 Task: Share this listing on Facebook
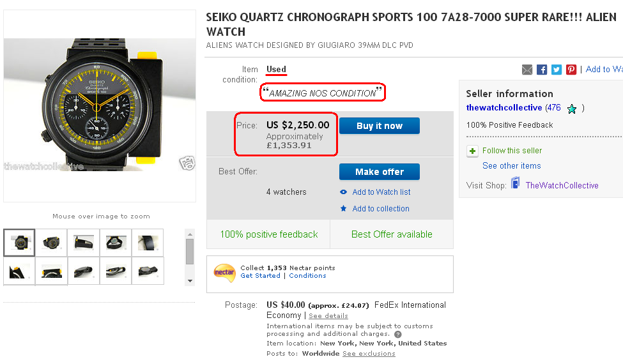pos(542,70)
